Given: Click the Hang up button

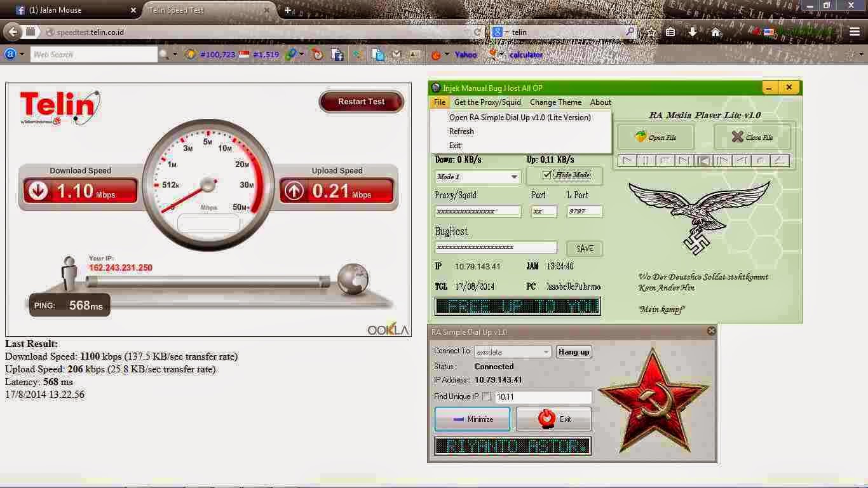Looking at the screenshot, I should [x=574, y=352].
